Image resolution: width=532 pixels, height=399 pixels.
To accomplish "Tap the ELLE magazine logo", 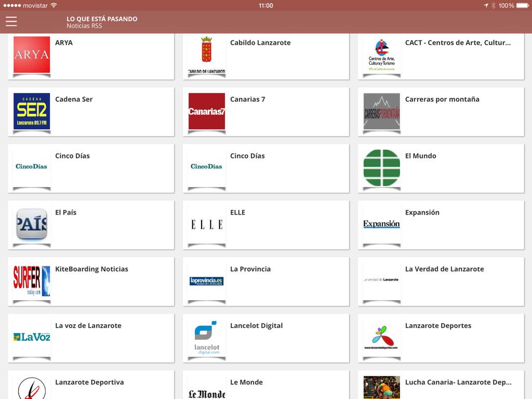I will tap(207, 224).
